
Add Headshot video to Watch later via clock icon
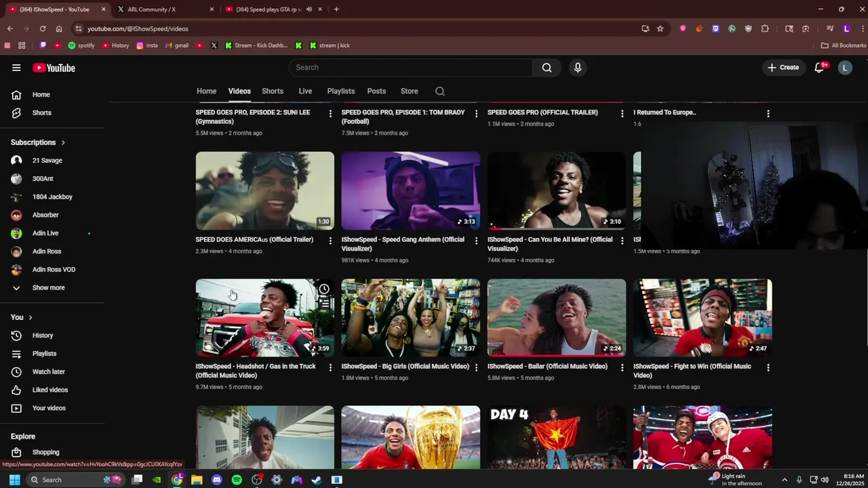click(324, 289)
